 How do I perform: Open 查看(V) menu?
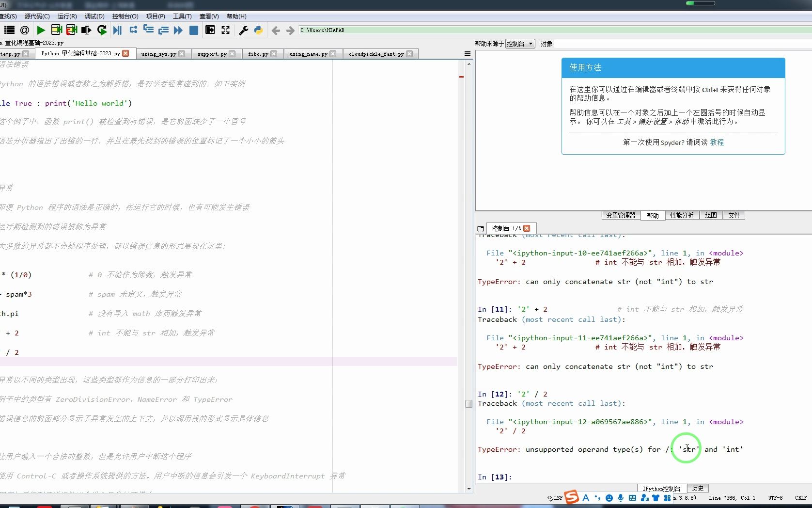209,16
